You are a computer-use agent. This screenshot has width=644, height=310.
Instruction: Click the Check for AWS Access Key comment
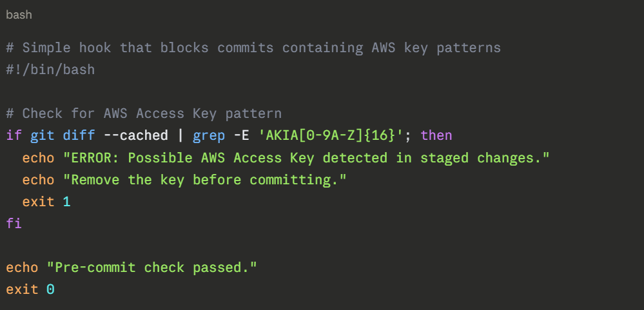coord(144,113)
